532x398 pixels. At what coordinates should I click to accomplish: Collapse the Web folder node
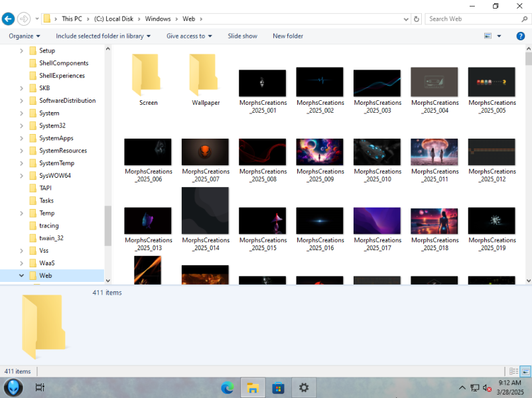(22, 275)
